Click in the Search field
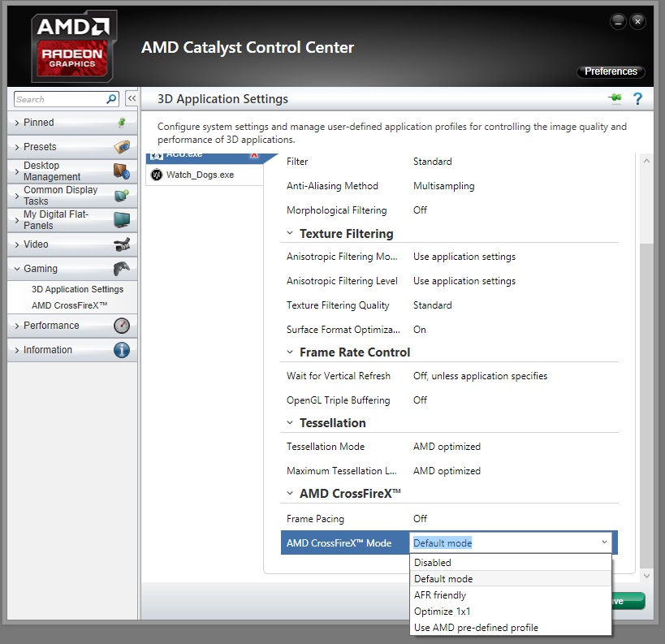The image size is (665, 644). [59, 99]
